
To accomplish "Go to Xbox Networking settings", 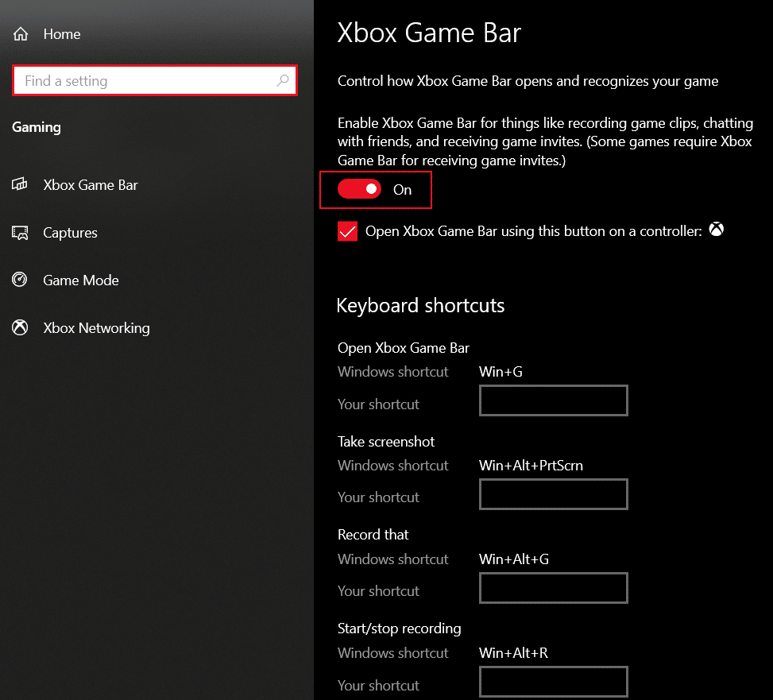I will [x=97, y=327].
